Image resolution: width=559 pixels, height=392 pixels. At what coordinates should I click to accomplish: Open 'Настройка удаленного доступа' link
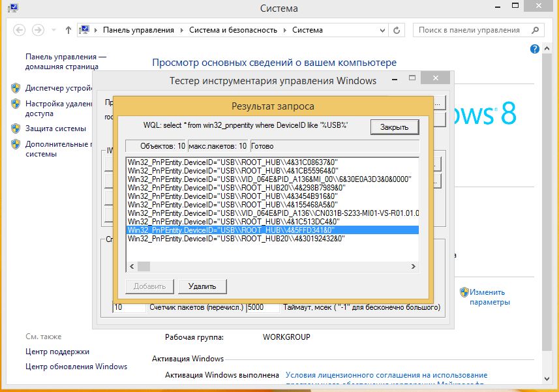(59, 108)
